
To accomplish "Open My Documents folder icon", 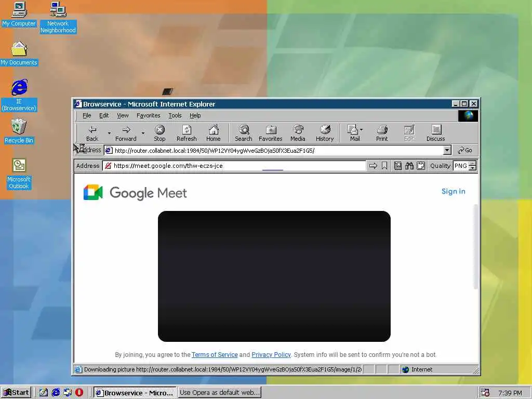I will pyautogui.click(x=19, y=54).
